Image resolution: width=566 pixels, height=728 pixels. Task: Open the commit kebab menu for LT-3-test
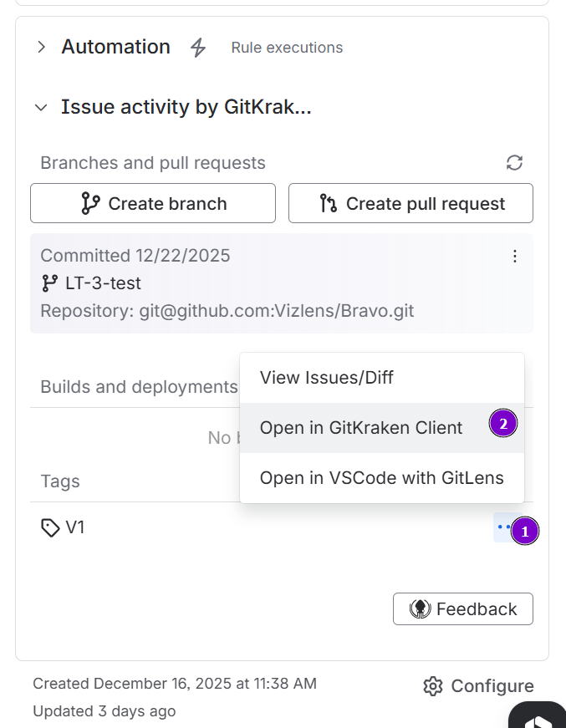(x=515, y=257)
